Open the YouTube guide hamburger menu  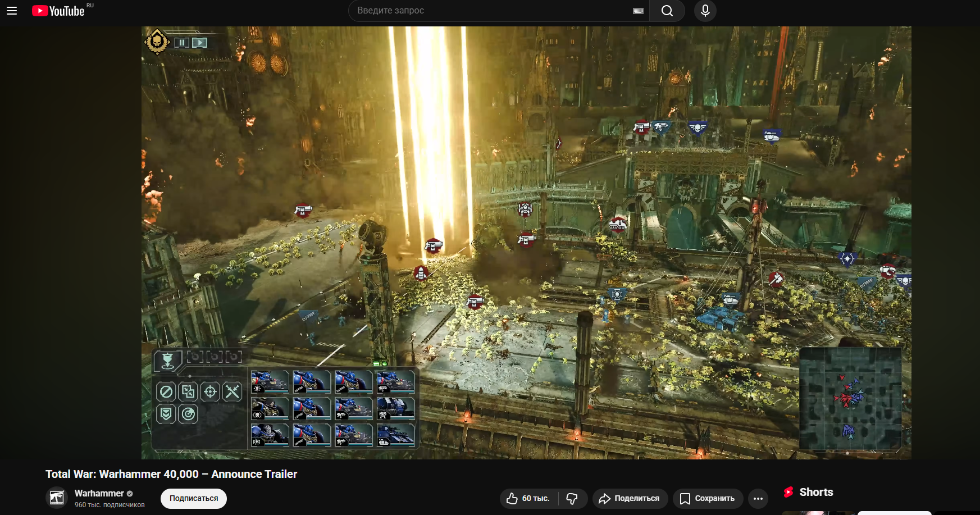[x=12, y=11]
